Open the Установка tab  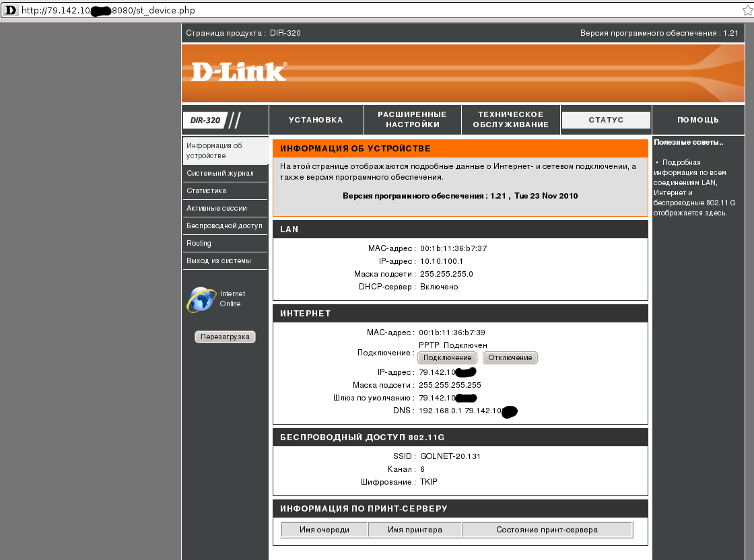(x=316, y=120)
